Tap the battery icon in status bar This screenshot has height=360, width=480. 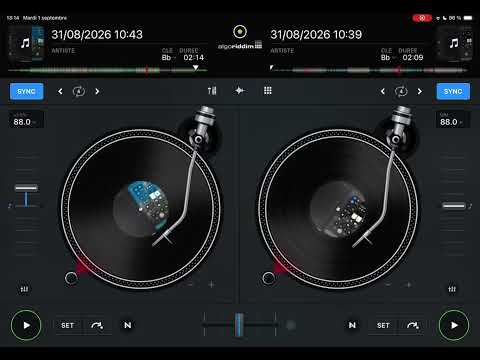[x=468, y=18]
